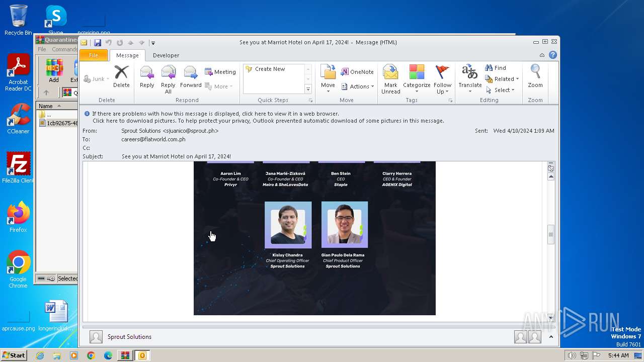Image resolution: width=644 pixels, height=362 pixels.
Task: Click the Translate button
Action: [x=470, y=79]
